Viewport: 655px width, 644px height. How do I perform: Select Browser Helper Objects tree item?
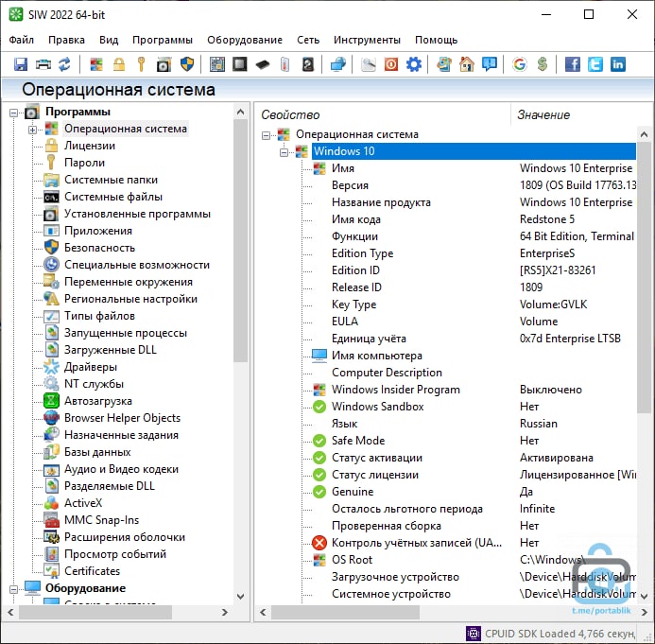pos(122,418)
